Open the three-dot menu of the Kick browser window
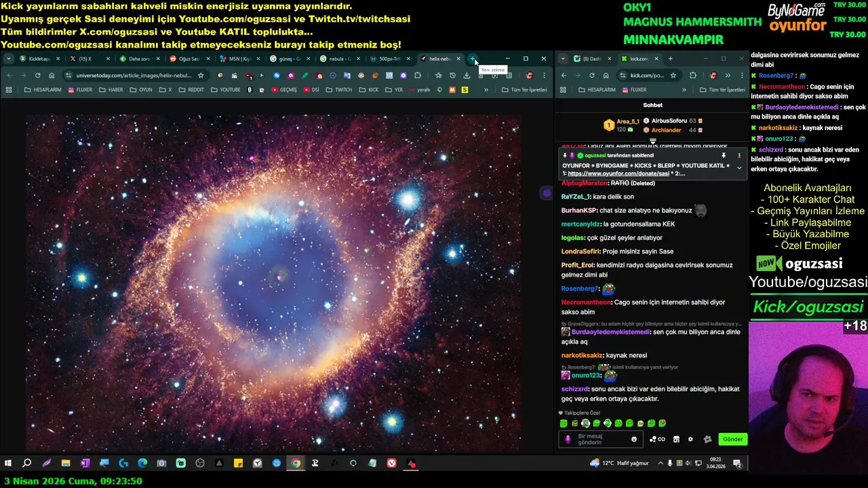Viewport: 868px width, 488px height. click(x=741, y=75)
